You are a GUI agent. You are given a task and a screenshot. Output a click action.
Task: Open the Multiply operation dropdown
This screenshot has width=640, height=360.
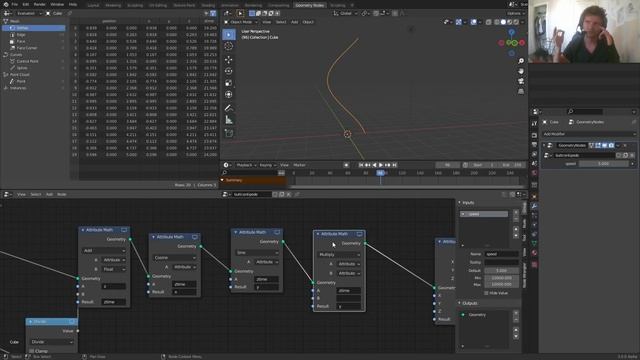[x=339, y=254]
